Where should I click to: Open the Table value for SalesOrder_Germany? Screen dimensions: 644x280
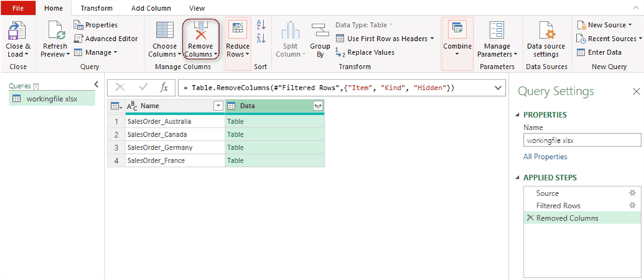pyautogui.click(x=235, y=148)
